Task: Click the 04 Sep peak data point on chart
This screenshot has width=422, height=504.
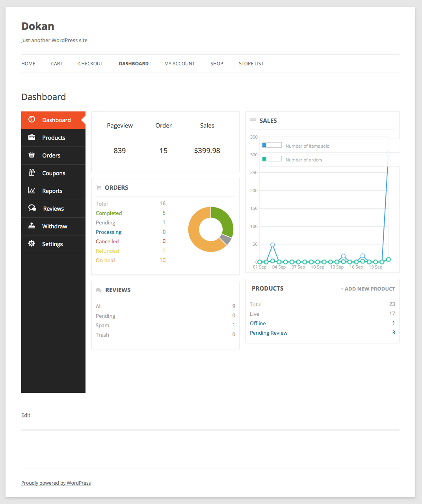Action: (x=273, y=245)
